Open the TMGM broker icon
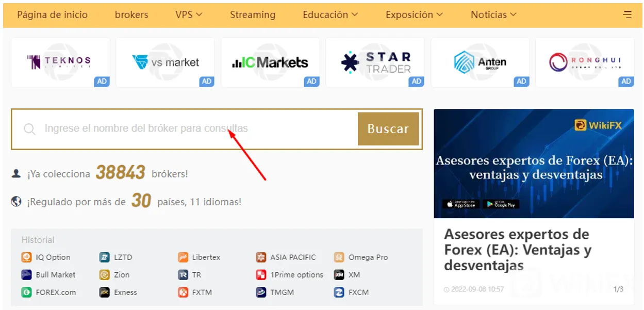Viewport: 644px width, 310px height. click(x=261, y=292)
